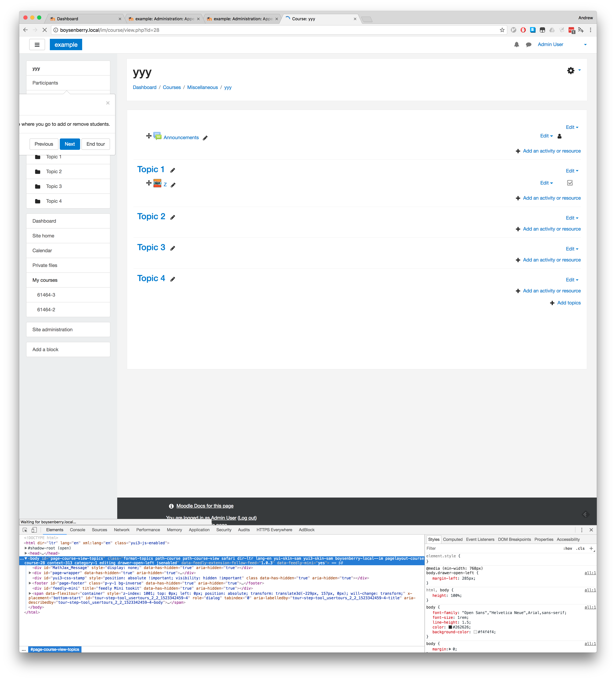
Task: Click pencil icon beside Topic 2 heading
Action: coord(173,217)
